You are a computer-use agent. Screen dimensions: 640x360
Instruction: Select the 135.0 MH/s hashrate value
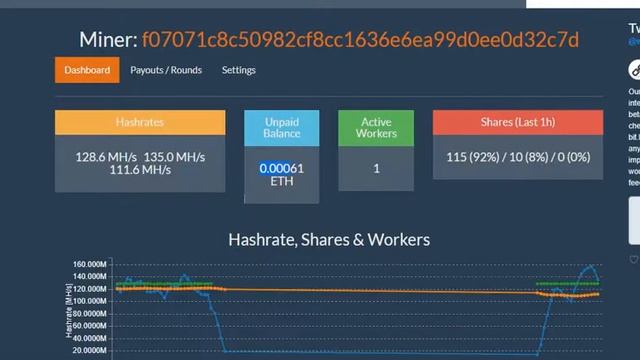(174, 157)
